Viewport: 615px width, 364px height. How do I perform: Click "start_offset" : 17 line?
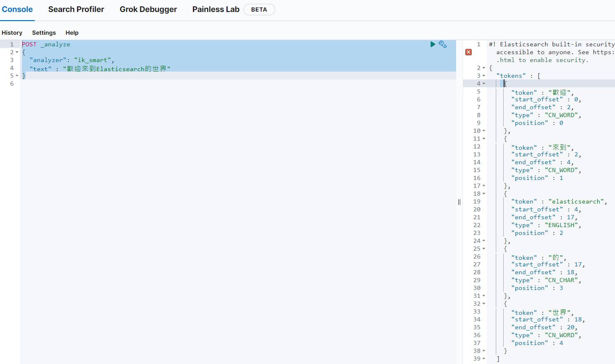tap(548, 265)
